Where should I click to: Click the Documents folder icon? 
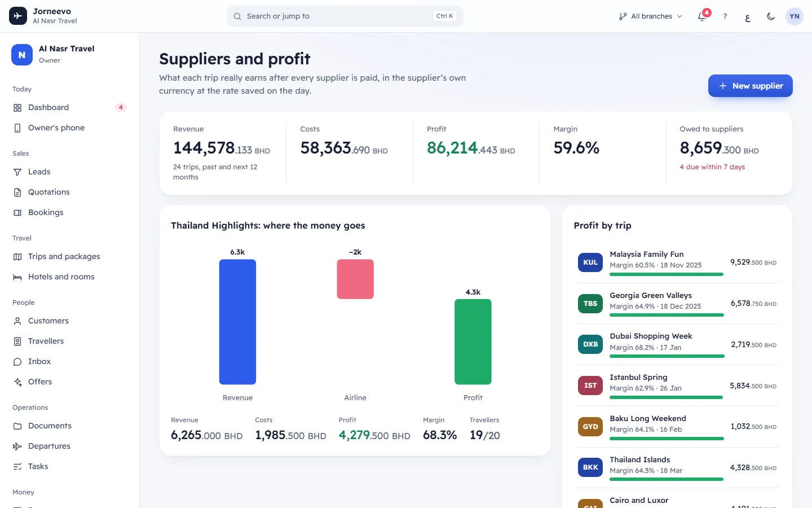click(17, 426)
